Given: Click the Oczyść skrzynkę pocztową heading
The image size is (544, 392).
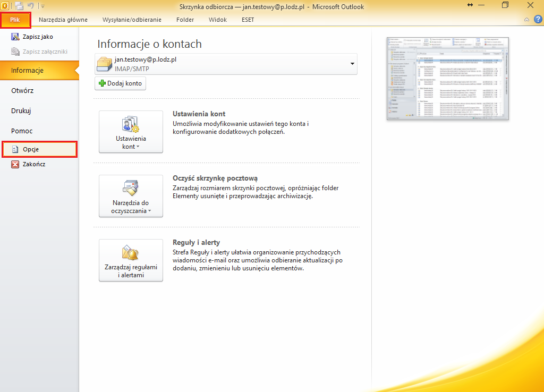Looking at the screenshot, I should 215,178.
